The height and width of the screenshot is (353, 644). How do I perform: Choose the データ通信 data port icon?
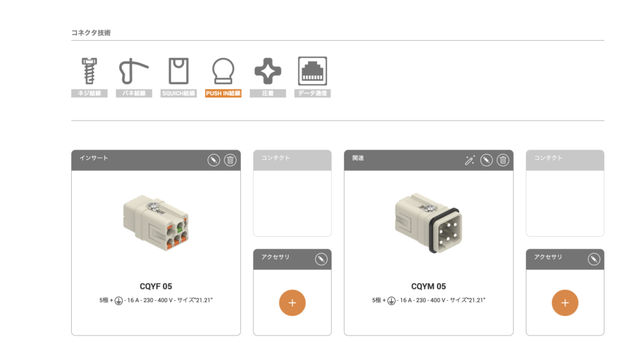click(x=313, y=77)
